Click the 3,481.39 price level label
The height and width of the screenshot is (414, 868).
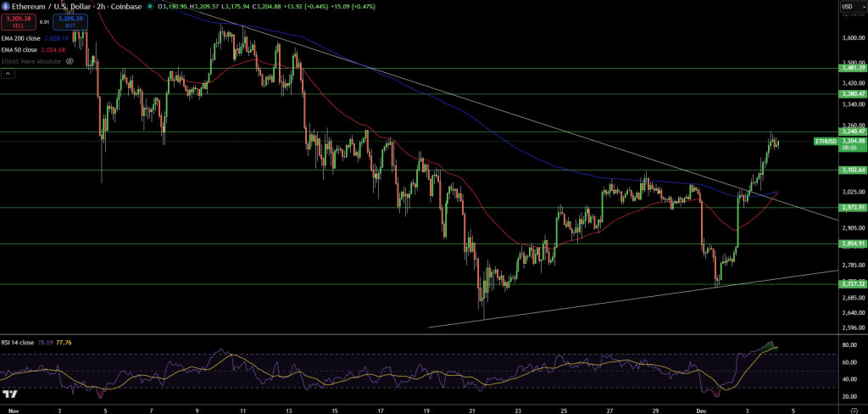click(853, 68)
